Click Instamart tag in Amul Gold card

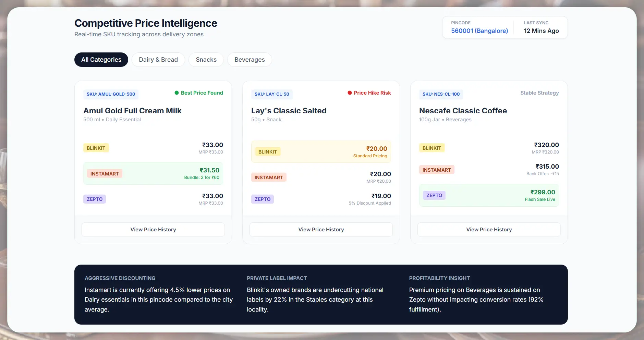click(105, 174)
